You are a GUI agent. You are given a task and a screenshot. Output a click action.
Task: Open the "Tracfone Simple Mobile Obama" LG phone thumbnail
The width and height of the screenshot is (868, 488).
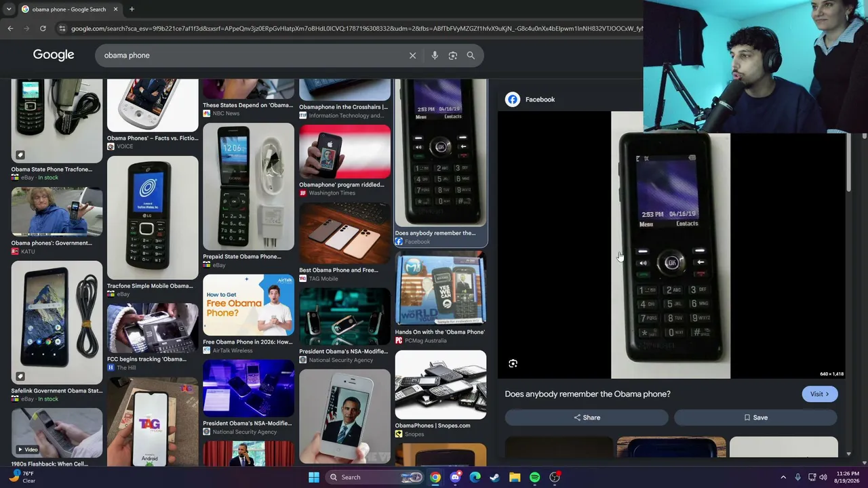(x=153, y=218)
